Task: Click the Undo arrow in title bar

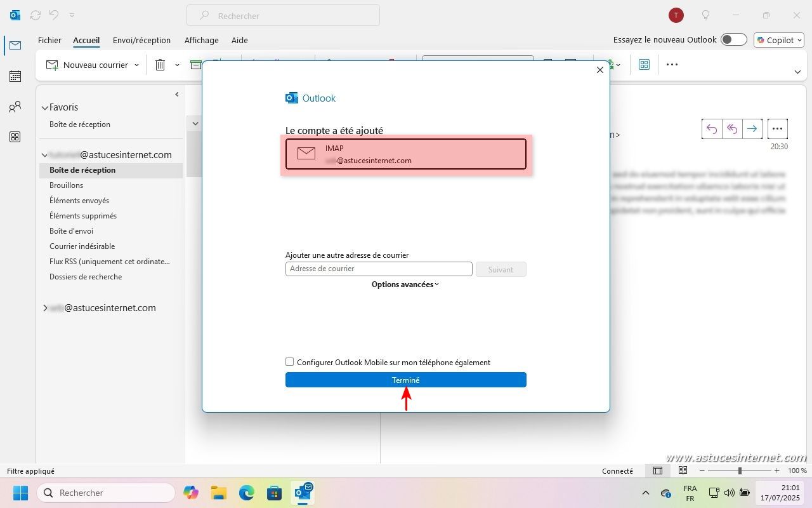Action: tap(55, 15)
